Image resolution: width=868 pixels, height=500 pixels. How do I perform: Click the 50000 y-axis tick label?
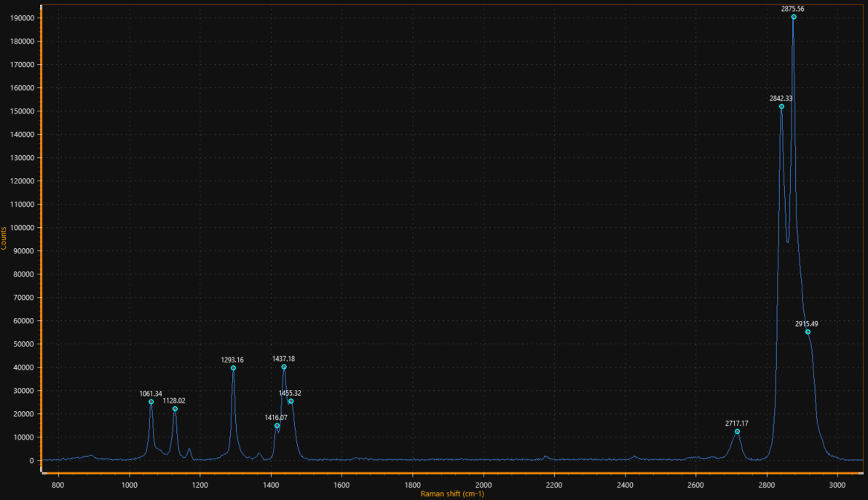coord(24,344)
